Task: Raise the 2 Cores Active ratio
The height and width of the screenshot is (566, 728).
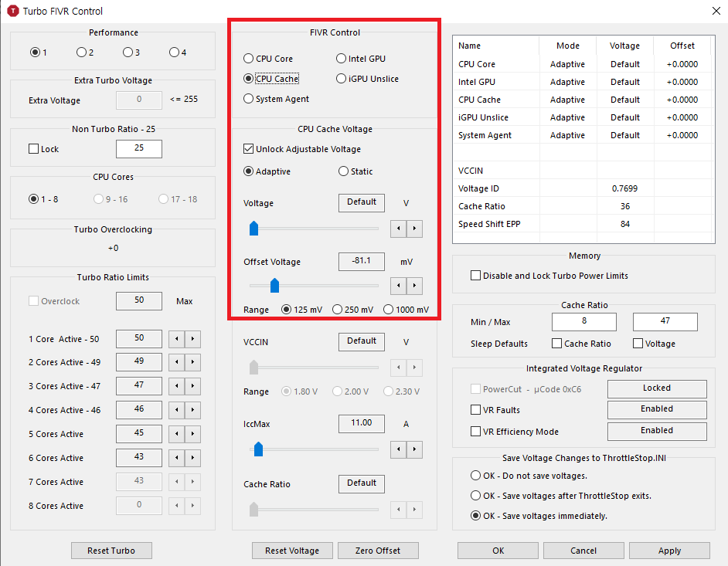Action: tap(192, 362)
